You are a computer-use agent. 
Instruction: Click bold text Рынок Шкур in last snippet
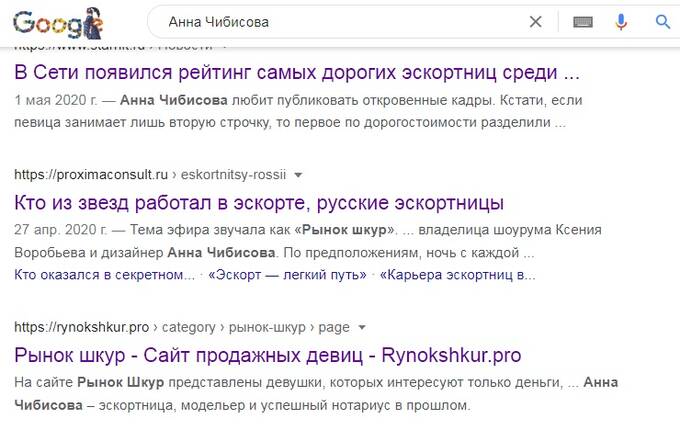[x=121, y=382]
